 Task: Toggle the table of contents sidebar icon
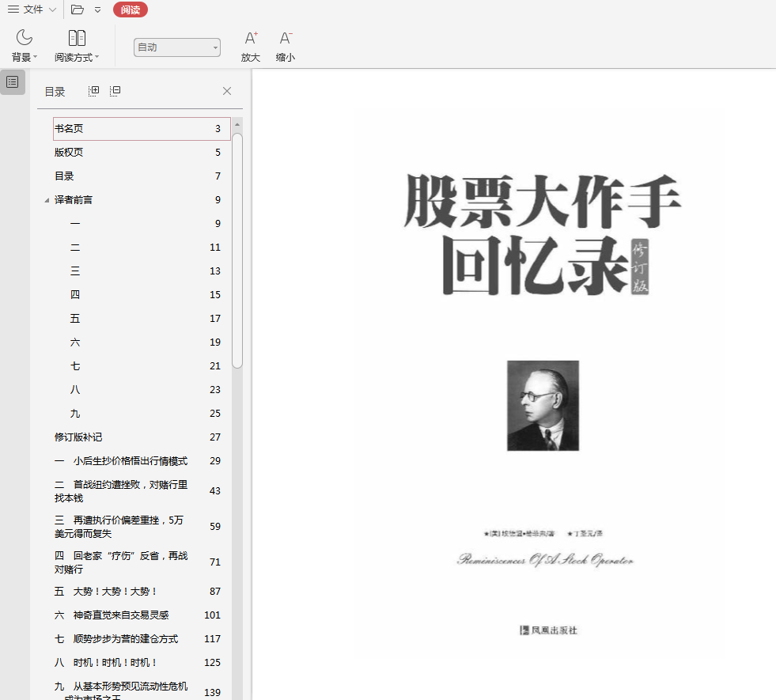[13, 81]
